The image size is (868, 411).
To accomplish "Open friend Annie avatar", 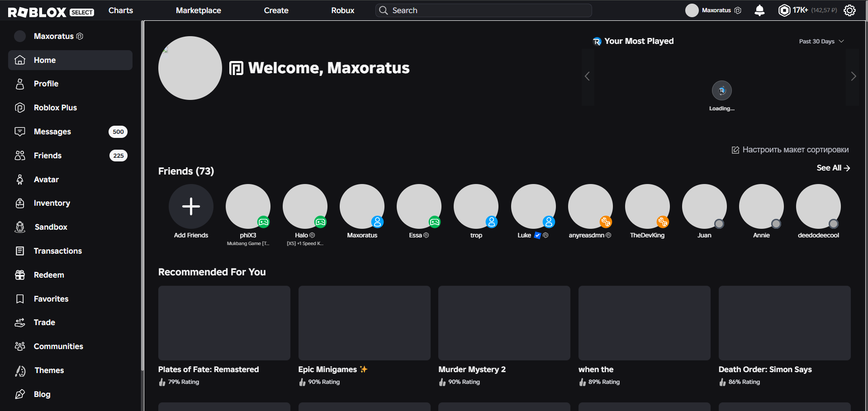I will click(x=761, y=206).
